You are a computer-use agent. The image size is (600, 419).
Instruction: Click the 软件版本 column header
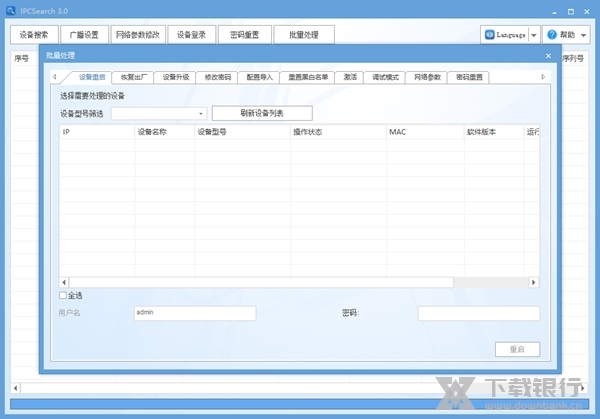pyautogui.click(x=494, y=132)
